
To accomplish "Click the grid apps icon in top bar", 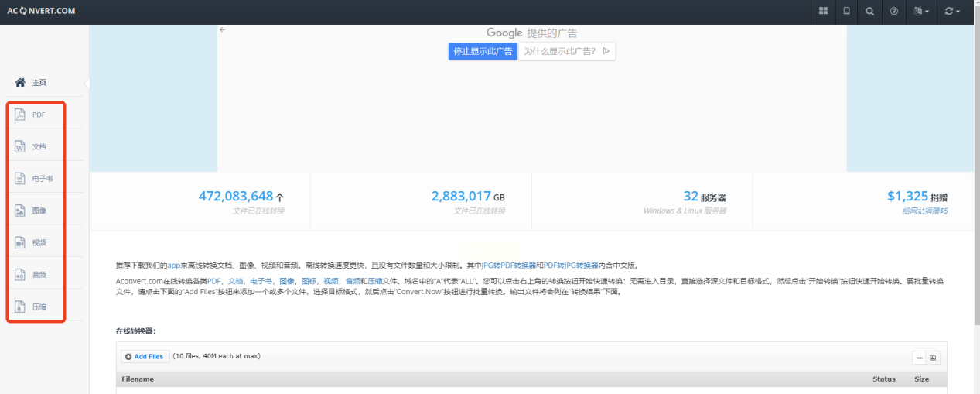I will click(823, 12).
